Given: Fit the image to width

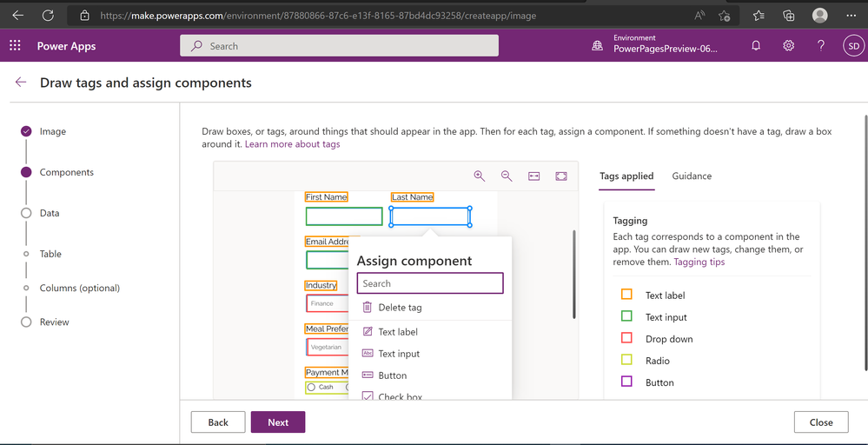Looking at the screenshot, I should tap(533, 176).
